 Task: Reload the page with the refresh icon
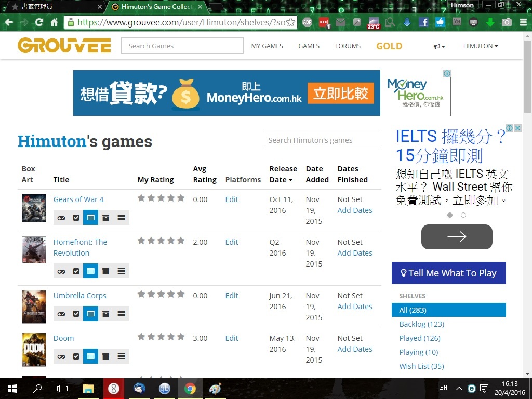[x=39, y=22]
